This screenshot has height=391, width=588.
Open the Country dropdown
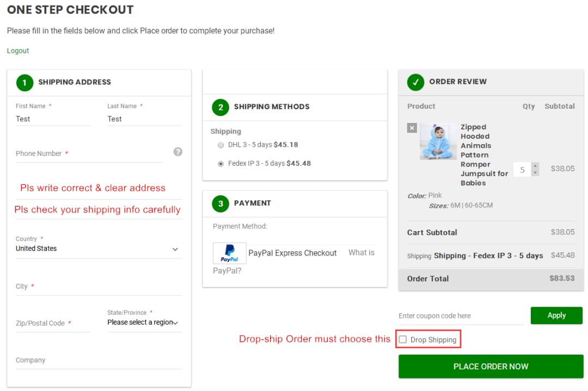98,249
